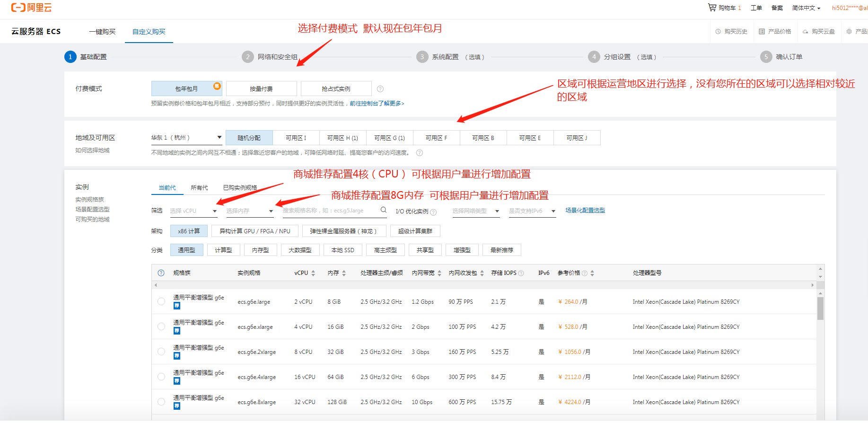Go to step 网络和安全组
The height and width of the screenshot is (423, 868).
[270, 57]
